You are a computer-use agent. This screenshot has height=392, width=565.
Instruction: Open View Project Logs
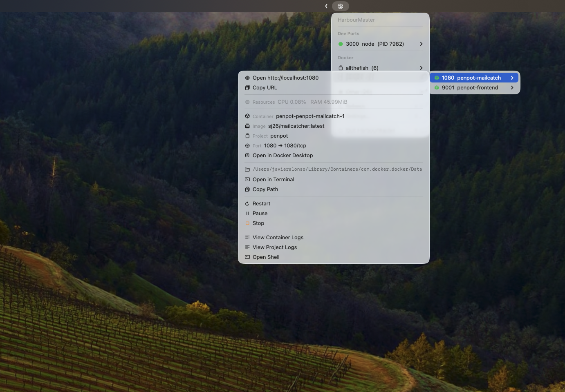(x=334, y=247)
